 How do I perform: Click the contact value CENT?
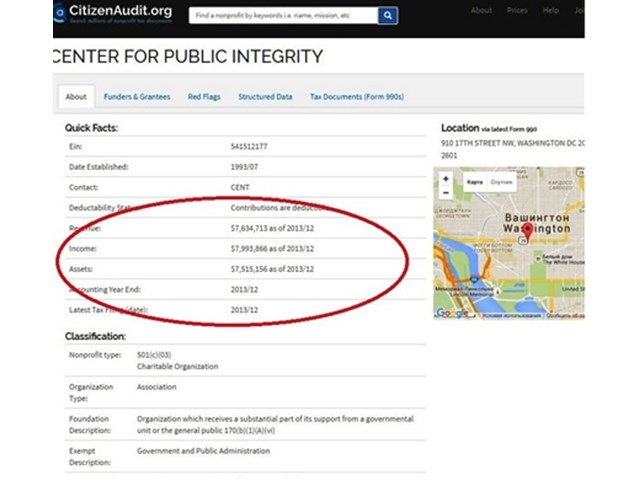click(x=240, y=187)
